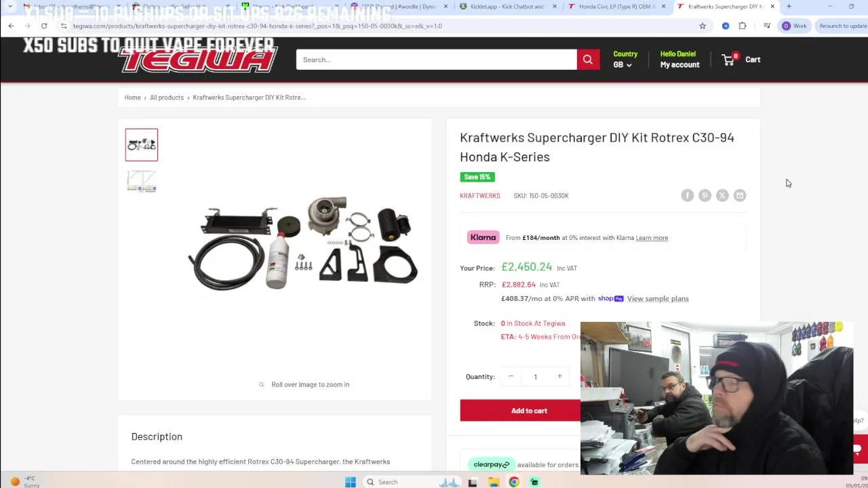Click the red search magnifier button
Screen dimensions: 868x488
tap(588, 60)
